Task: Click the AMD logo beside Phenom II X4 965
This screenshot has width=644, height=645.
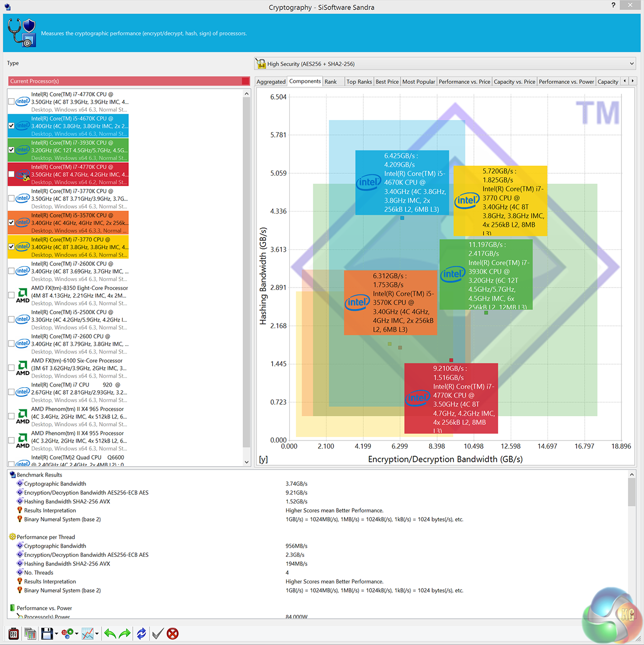Action: coord(23,416)
